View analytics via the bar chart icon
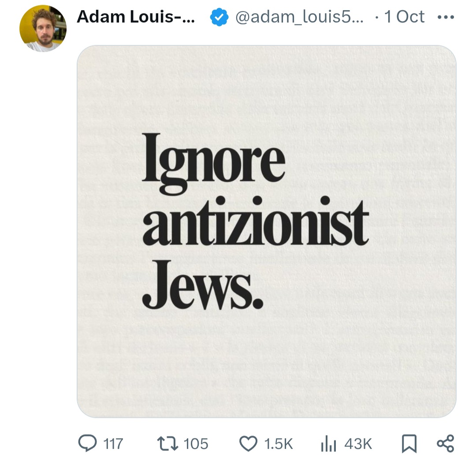476x455 pixels. point(328,444)
